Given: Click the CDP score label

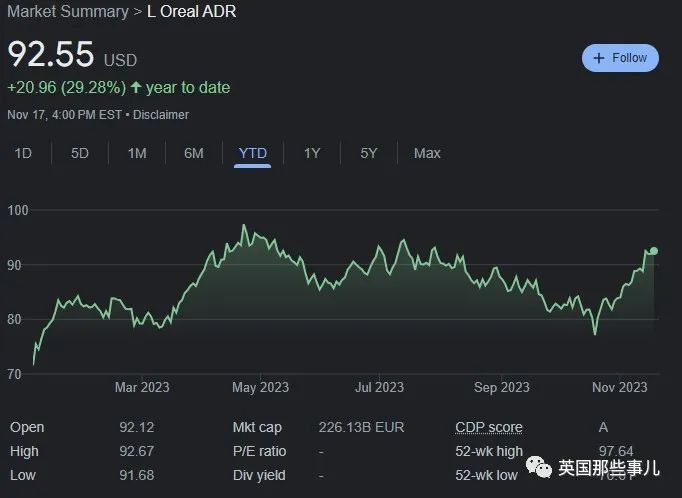Looking at the screenshot, I should tap(489, 427).
